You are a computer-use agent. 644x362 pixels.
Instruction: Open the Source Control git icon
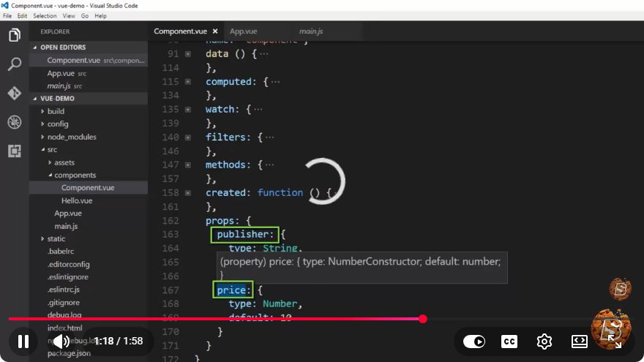15,93
